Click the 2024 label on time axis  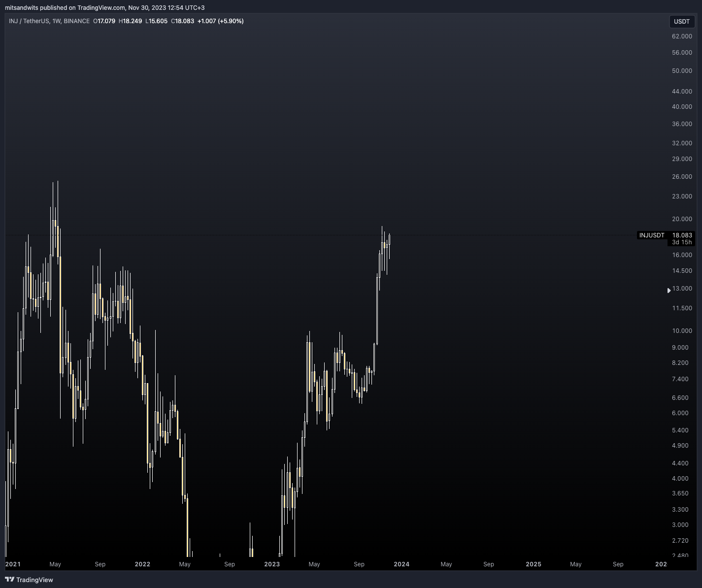(x=401, y=564)
